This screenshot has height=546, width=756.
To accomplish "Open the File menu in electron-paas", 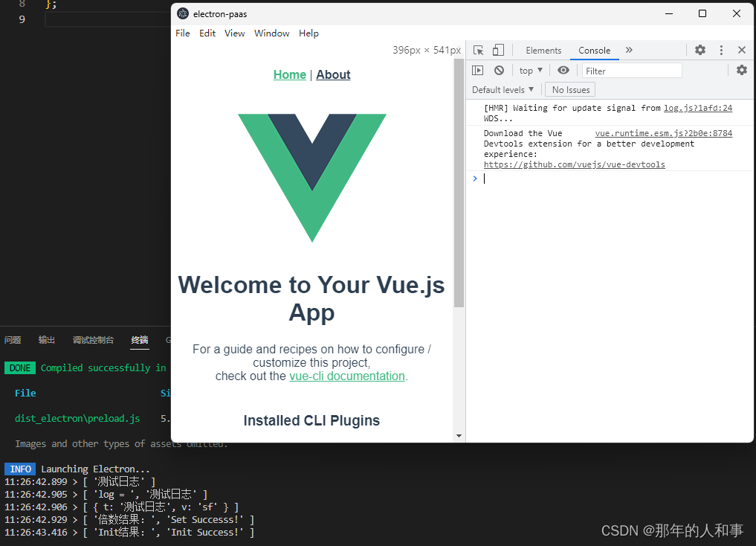I will tap(182, 33).
